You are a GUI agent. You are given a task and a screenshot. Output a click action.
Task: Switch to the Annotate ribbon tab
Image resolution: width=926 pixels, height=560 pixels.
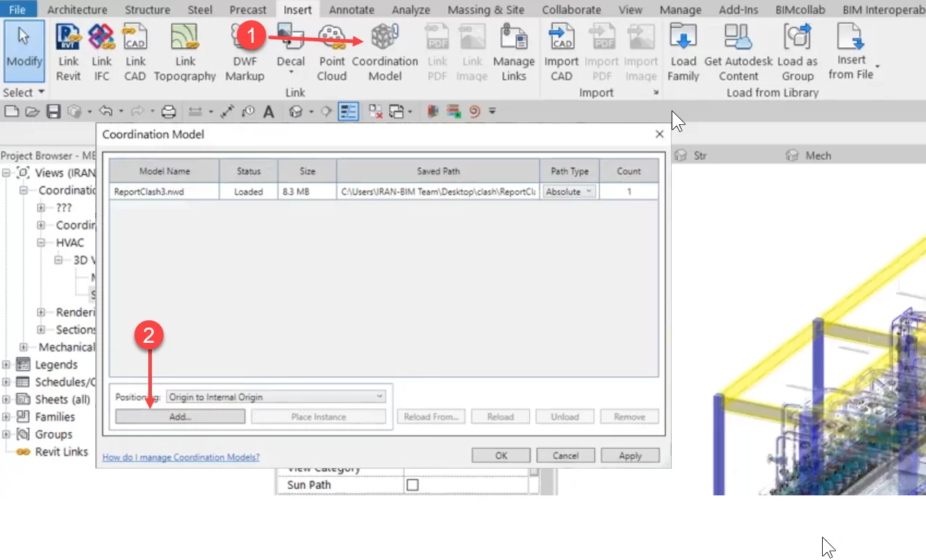(351, 9)
